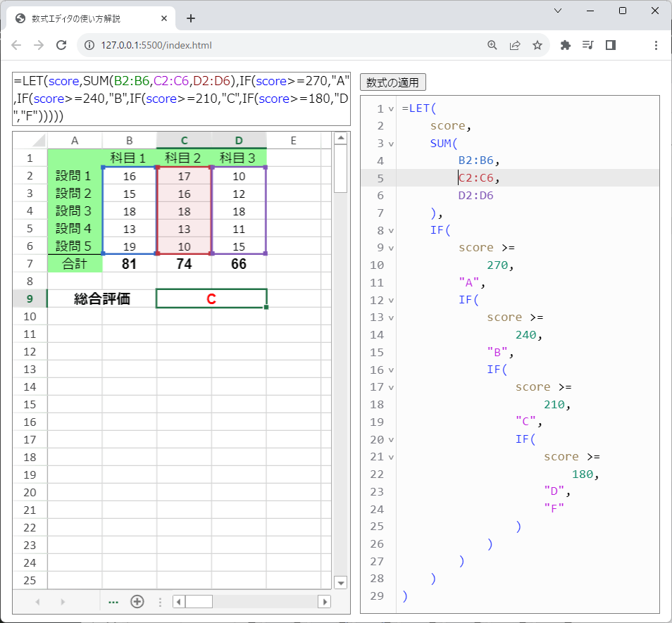Viewport: 672px width, 623px height.
Task: Open the tab search dropdown chevron
Action: pyautogui.click(x=558, y=11)
